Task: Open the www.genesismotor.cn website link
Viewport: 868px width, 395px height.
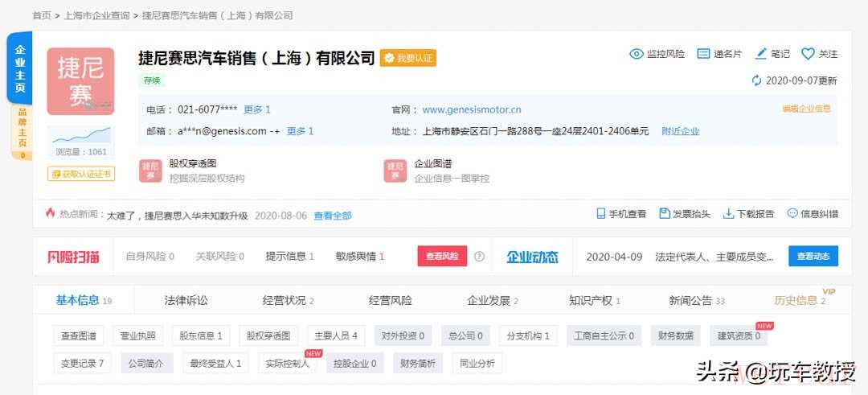Action: pyautogui.click(x=471, y=109)
